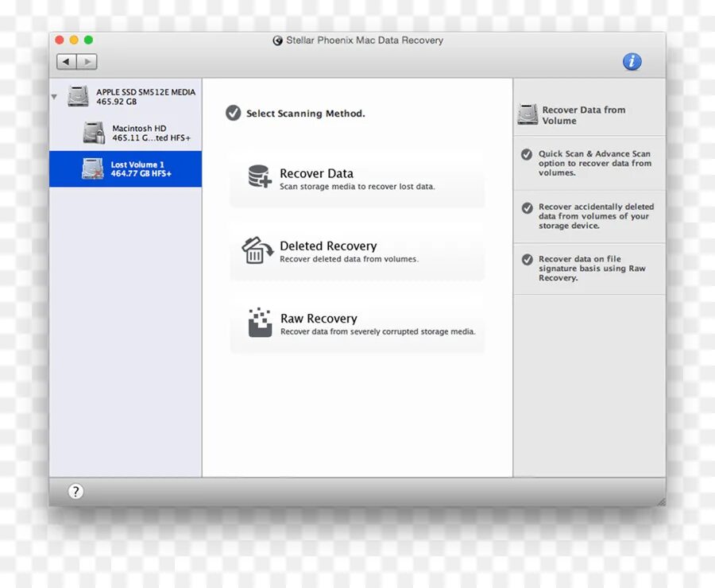Click the checkmark beside Select Scanning Method
The width and height of the screenshot is (715, 588).
pos(233,113)
